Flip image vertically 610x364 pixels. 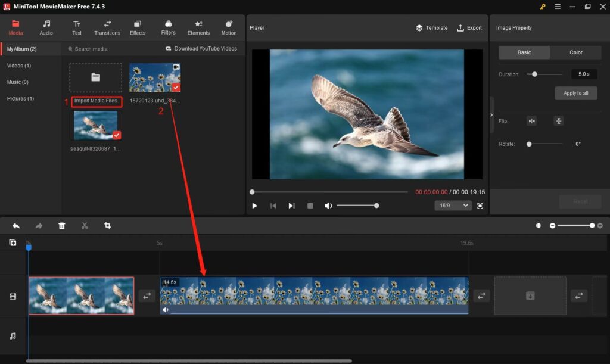(558, 121)
